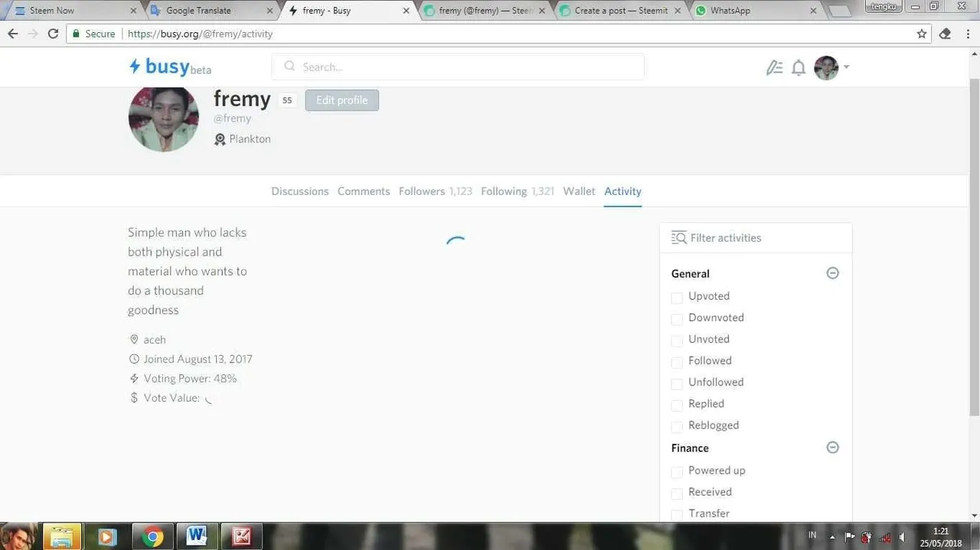
Task: Collapse the General filter section
Action: click(833, 273)
